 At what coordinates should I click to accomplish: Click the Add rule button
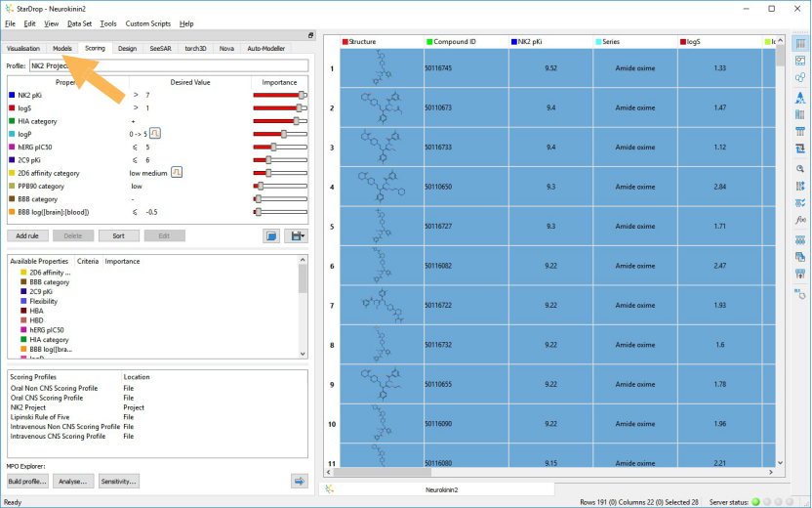point(27,235)
